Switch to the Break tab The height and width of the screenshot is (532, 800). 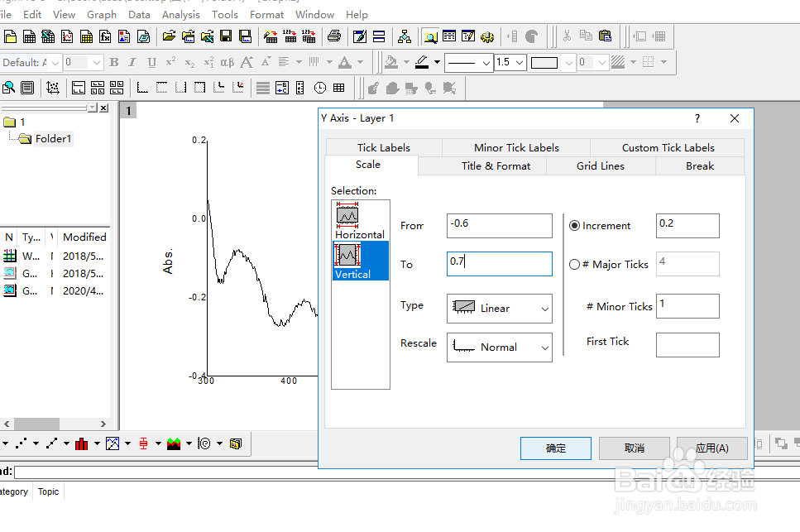pyautogui.click(x=700, y=165)
